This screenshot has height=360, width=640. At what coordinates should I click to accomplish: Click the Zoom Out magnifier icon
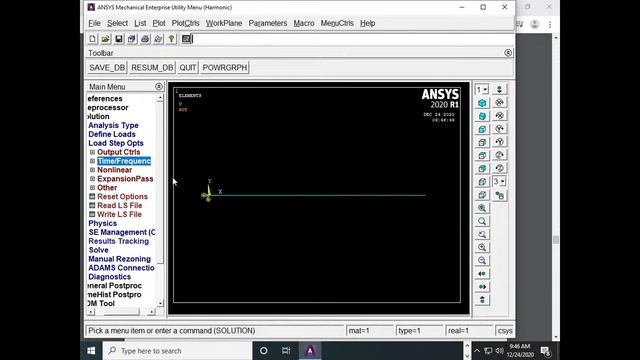pos(482,260)
